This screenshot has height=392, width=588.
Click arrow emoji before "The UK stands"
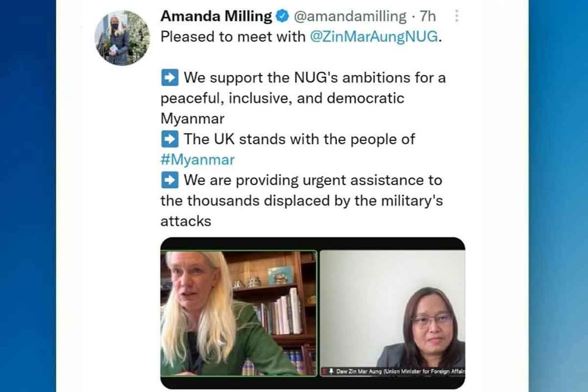170,139
